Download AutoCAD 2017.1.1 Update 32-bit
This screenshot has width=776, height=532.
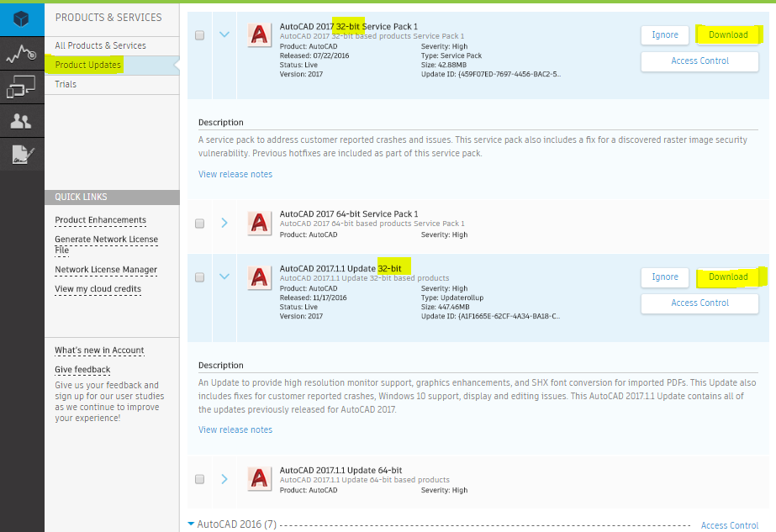click(728, 277)
